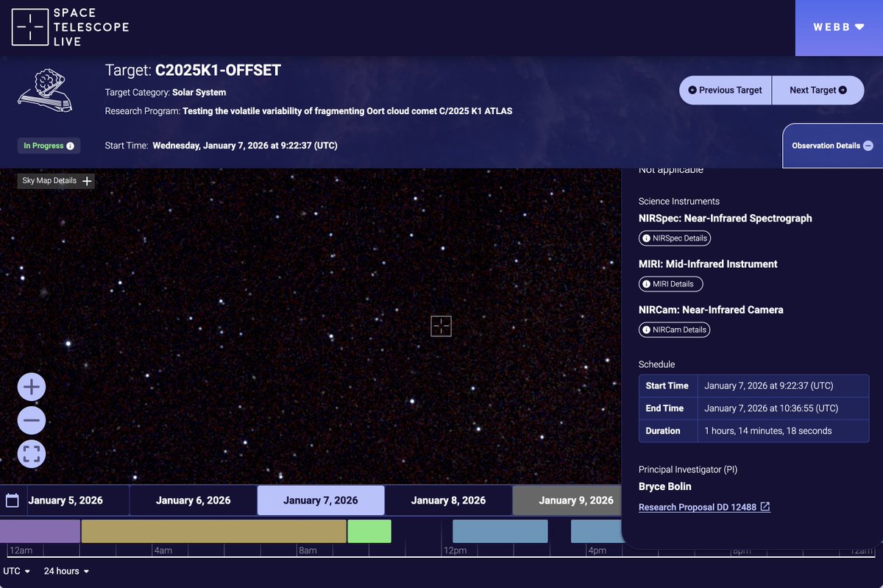Click the MIRI: Mid-Infrared Instrument heading
The image size is (883, 588).
click(708, 264)
